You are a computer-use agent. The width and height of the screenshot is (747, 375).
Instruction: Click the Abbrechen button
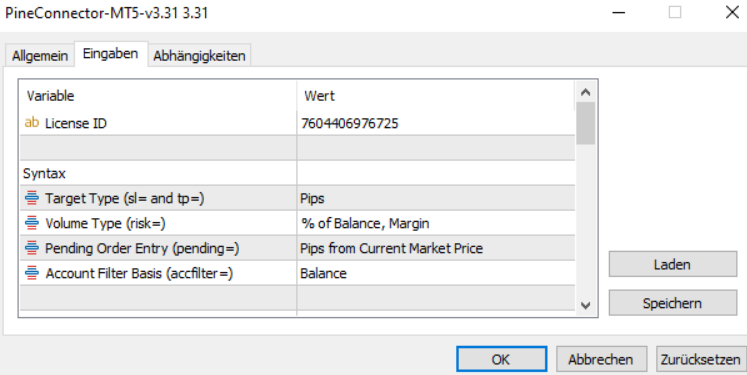(x=601, y=359)
